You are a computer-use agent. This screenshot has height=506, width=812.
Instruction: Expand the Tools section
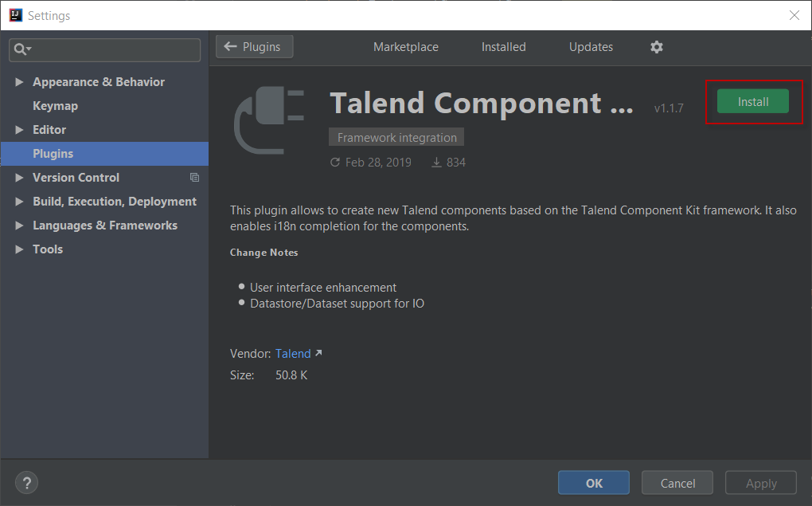[19, 249]
